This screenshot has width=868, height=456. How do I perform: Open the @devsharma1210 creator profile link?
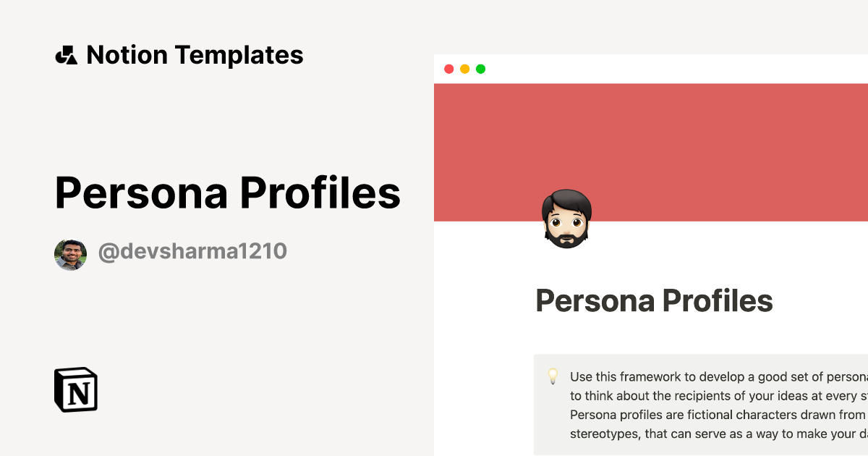pos(192,253)
